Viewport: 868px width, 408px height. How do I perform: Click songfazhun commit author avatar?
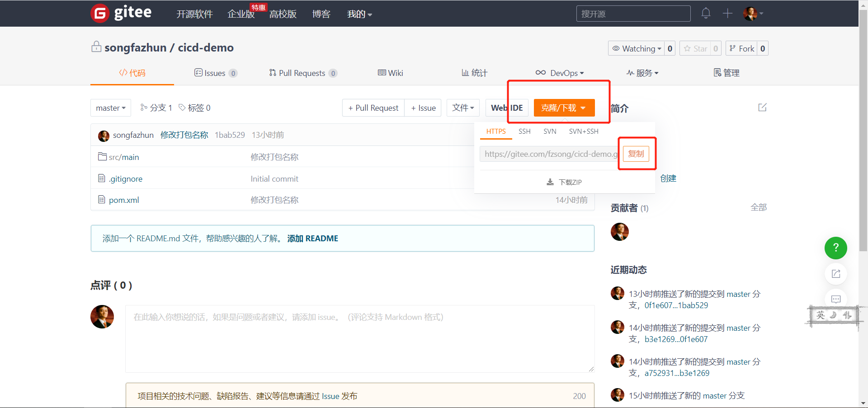[x=104, y=136]
